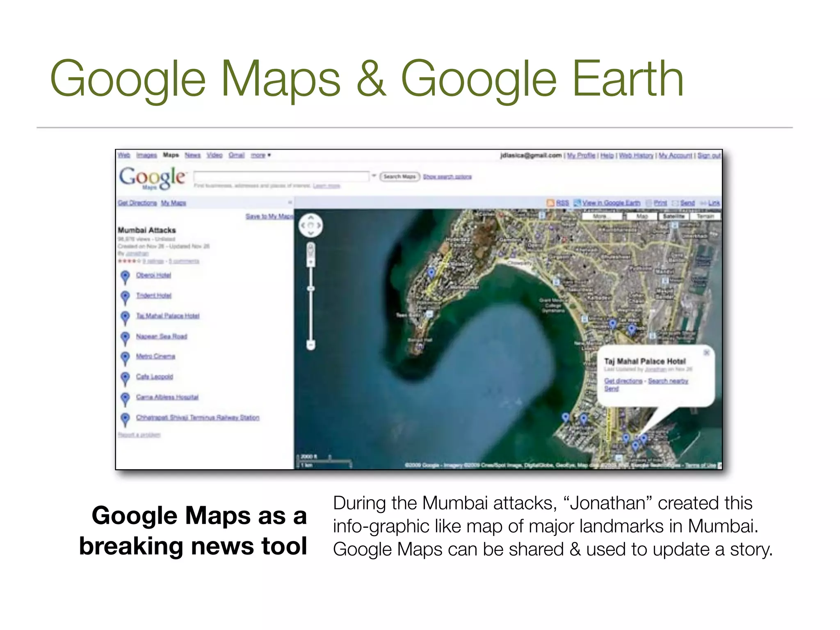Click the Oberoi Hotel link
This screenshot has width=840, height=630.
click(x=154, y=275)
